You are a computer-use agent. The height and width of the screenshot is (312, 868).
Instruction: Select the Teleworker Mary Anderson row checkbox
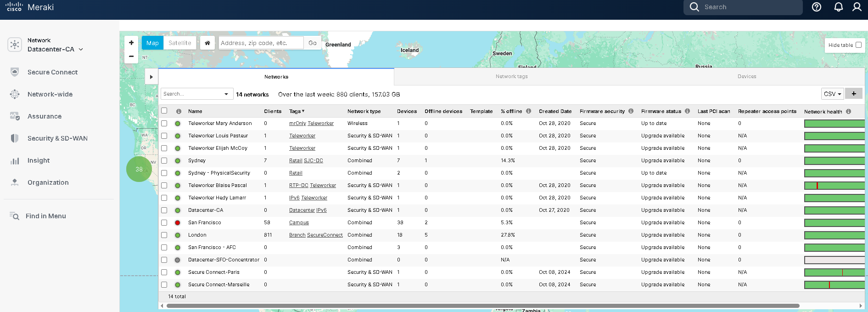coord(164,123)
